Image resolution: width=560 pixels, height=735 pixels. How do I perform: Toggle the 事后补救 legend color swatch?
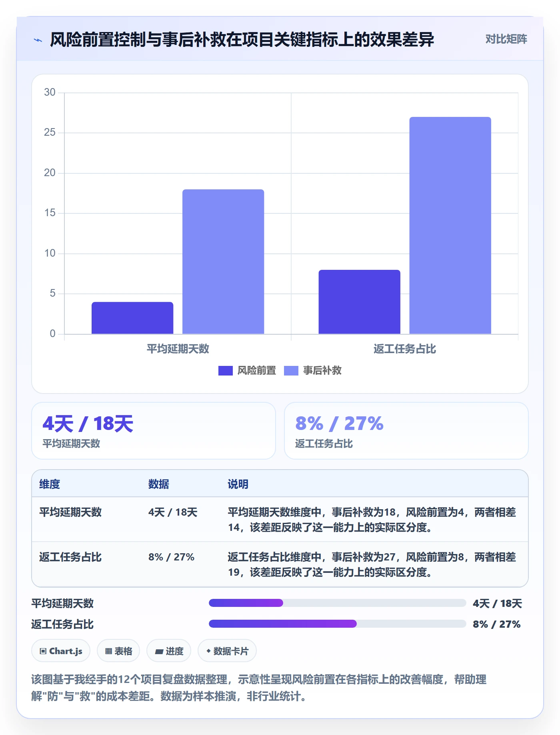tap(291, 371)
